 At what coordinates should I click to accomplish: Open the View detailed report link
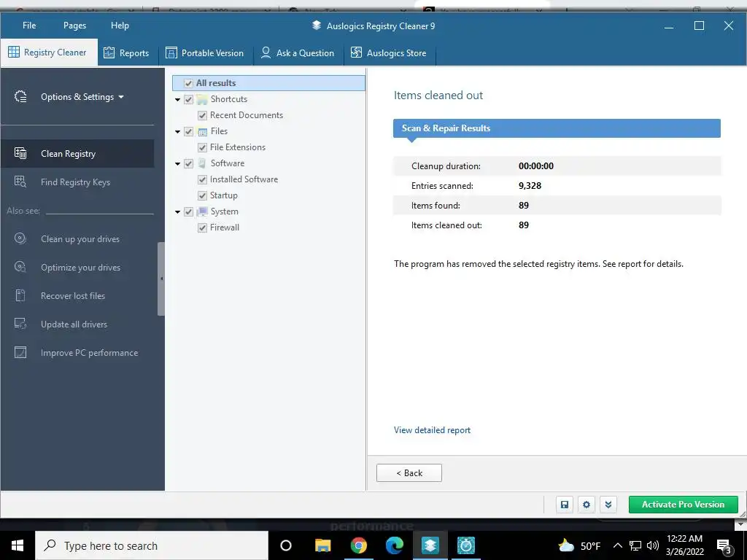[x=432, y=430]
